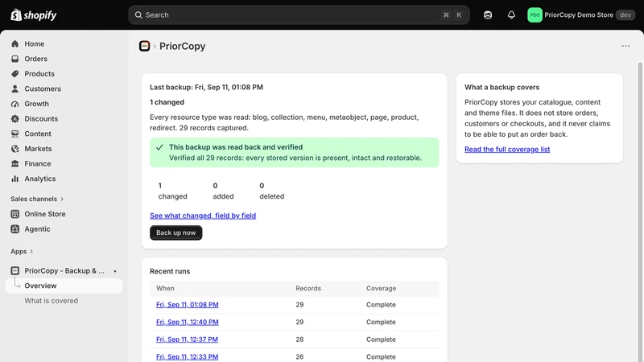644x362 pixels.
Task: Click the Agentic channel icon
Action: 15,229
